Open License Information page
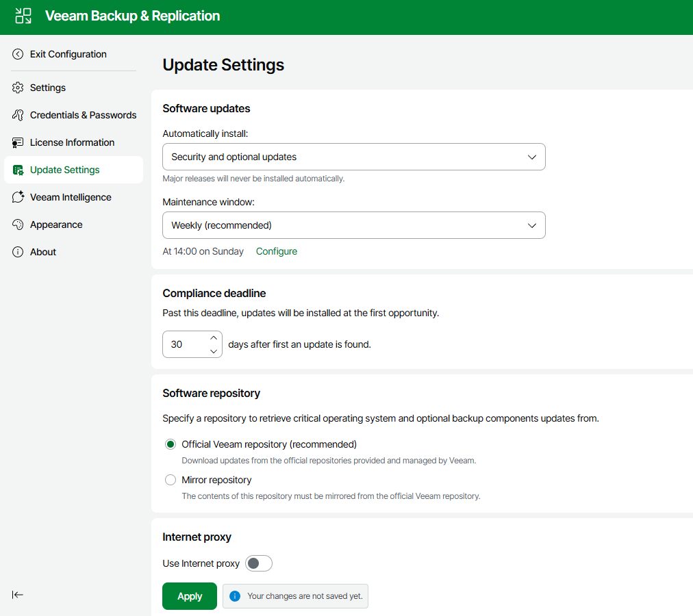Image resolution: width=693 pixels, height=616 pixels. tap(72, 142)
